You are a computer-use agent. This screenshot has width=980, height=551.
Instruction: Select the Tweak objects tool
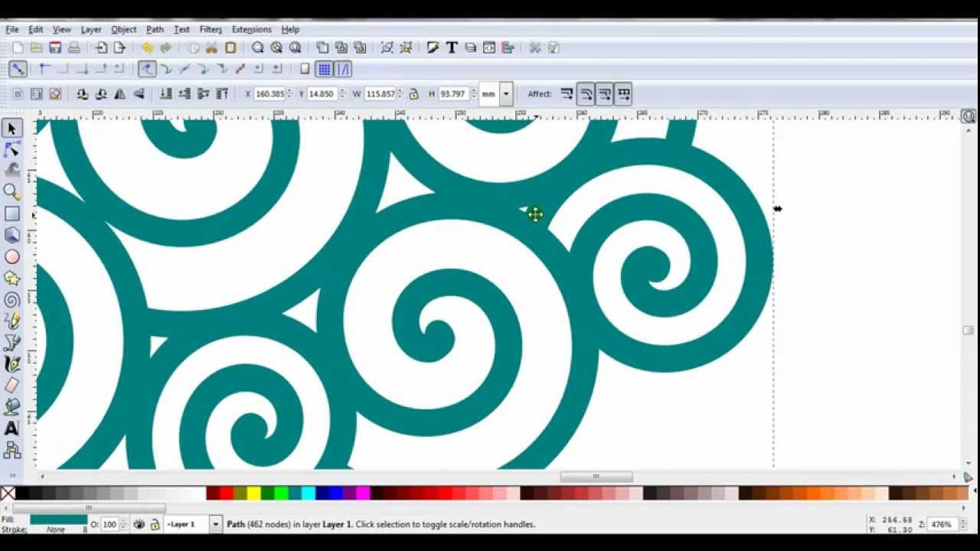[x=11, y=170]
